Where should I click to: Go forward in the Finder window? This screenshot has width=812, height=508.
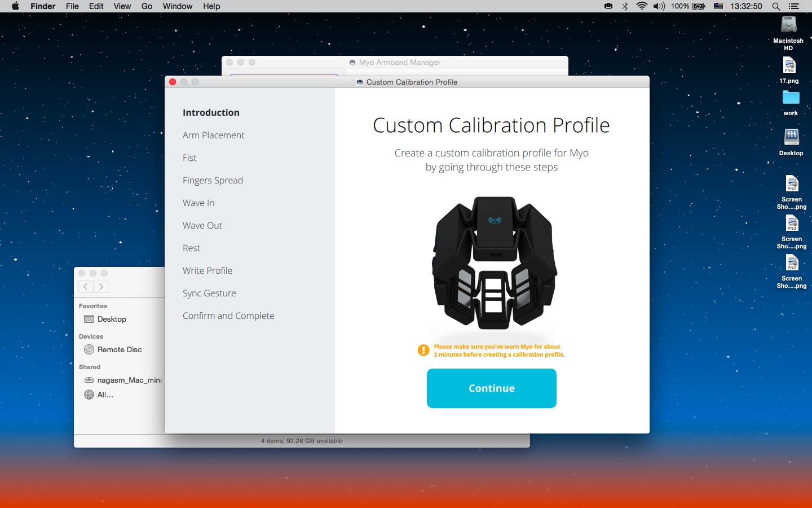pos(101,287)
